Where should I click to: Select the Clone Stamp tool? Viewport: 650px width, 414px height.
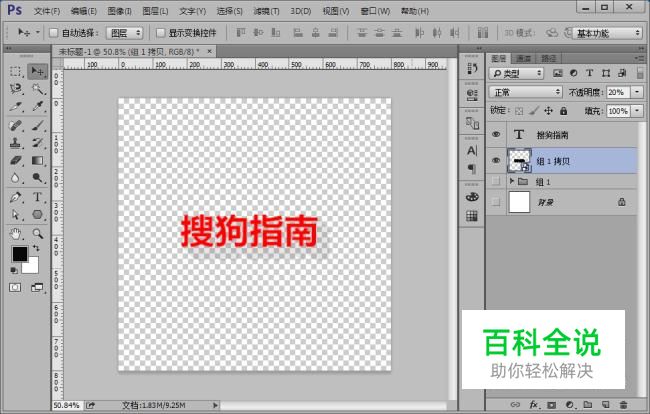coord(16,143)
